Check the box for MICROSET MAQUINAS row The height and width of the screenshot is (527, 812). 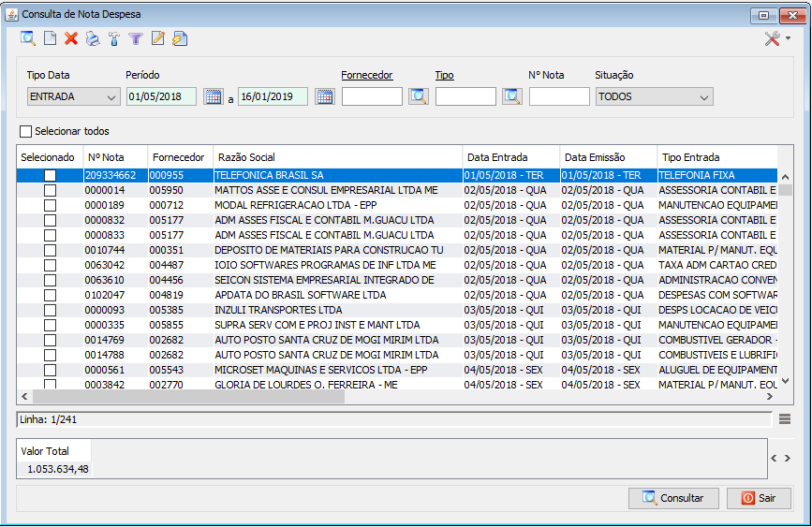tap(50, 370)
